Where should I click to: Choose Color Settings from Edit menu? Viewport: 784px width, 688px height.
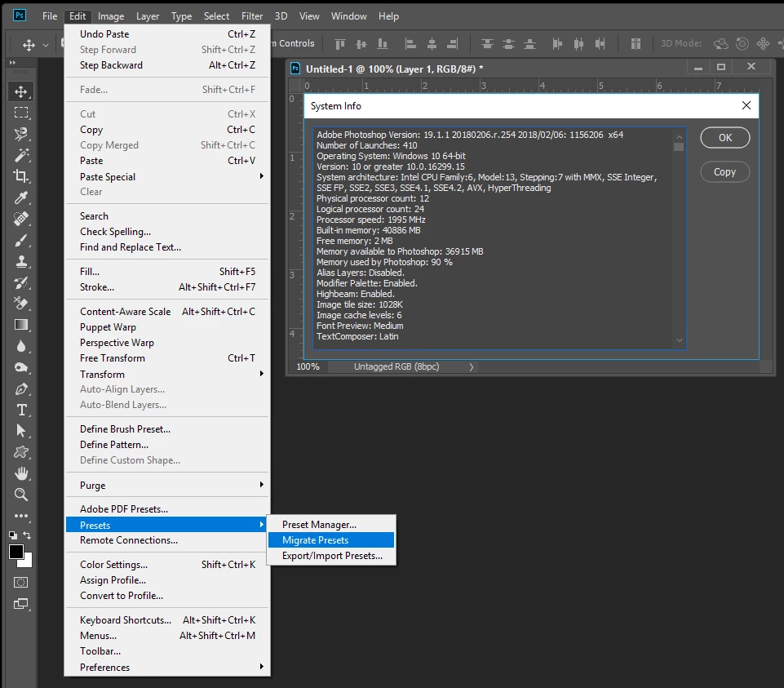tap(167, 565)
